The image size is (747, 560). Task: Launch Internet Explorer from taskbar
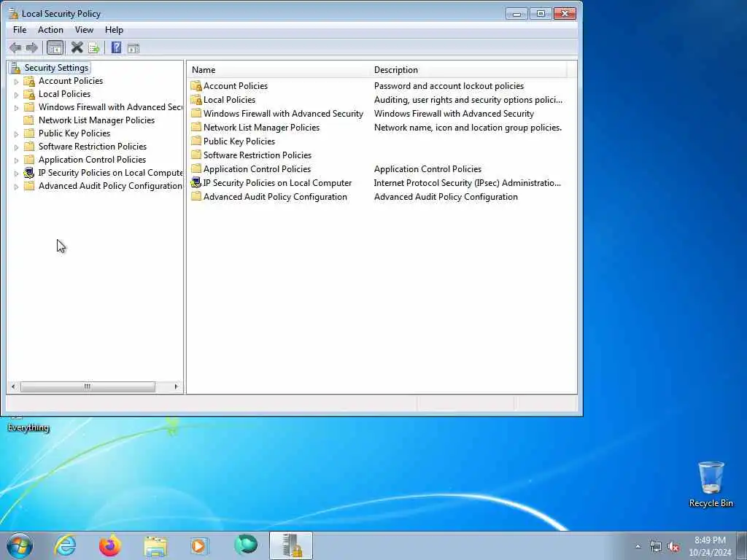click(65, 545)
